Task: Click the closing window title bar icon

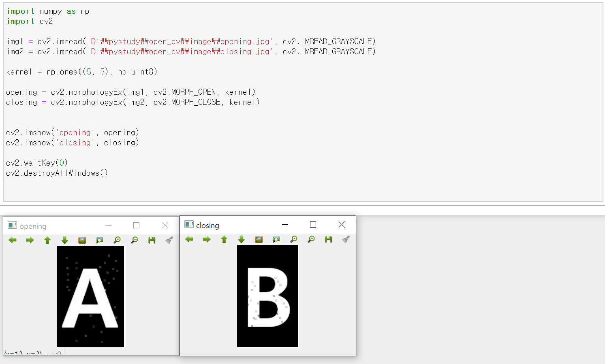Action: pos(189,224)
